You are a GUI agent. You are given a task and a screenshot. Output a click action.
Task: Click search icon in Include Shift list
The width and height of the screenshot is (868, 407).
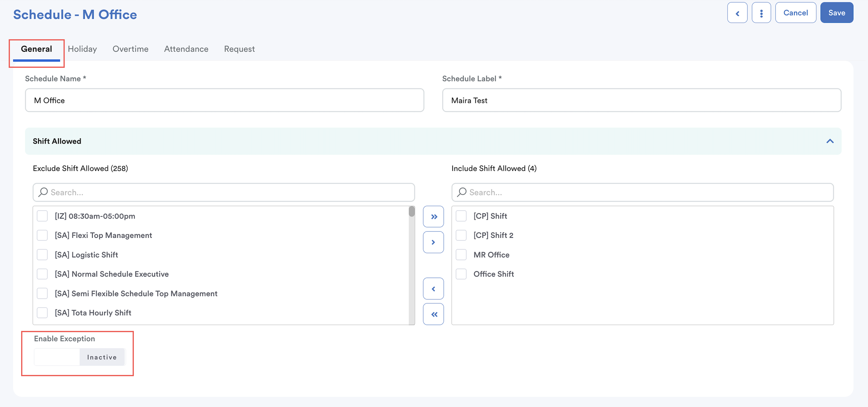(x=462, y=192)
